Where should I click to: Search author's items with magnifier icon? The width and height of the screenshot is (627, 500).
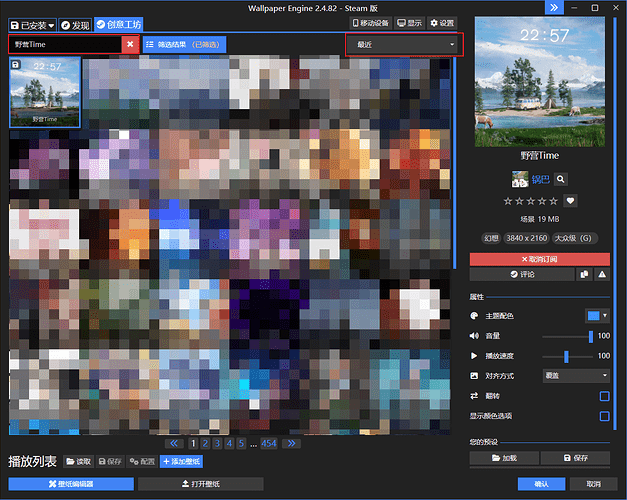[x=561, y=179]
